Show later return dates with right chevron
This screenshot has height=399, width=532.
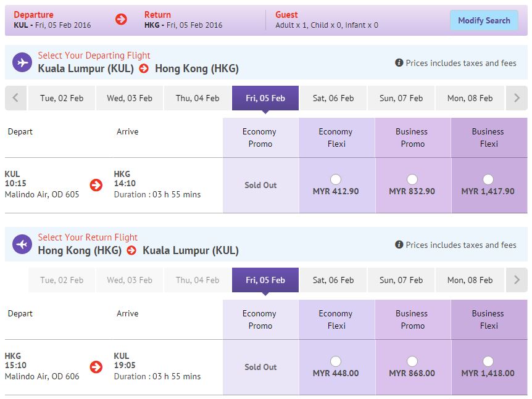click(x=517, y=280)
